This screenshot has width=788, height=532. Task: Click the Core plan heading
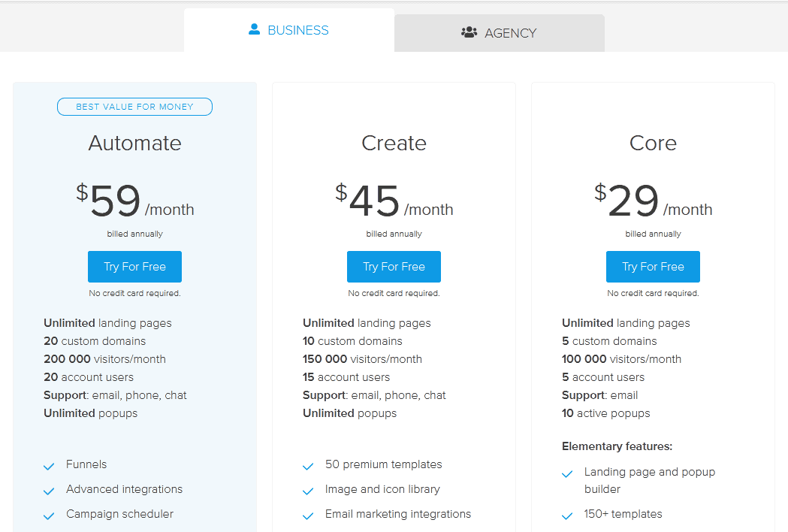pos(652,143)
